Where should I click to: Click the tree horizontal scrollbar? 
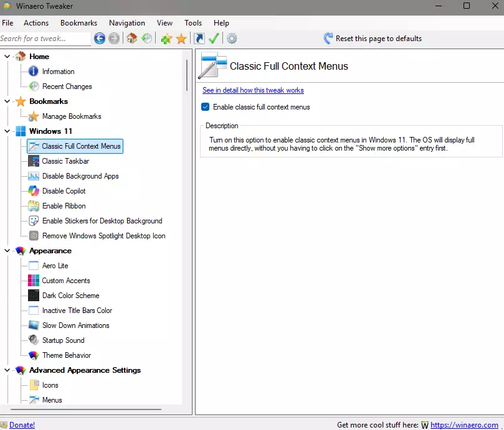[x=86, y=409]
